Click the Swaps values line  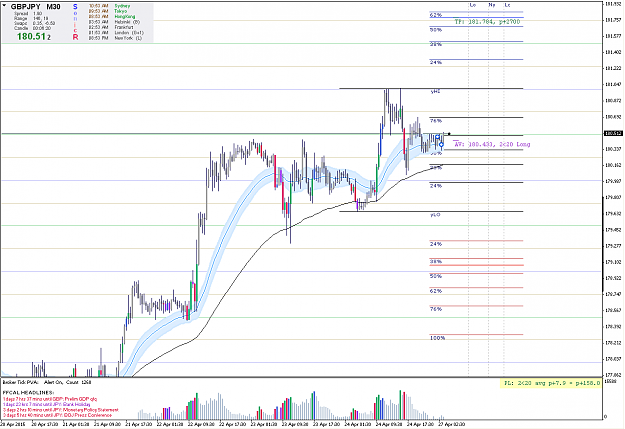coord(34,23)
